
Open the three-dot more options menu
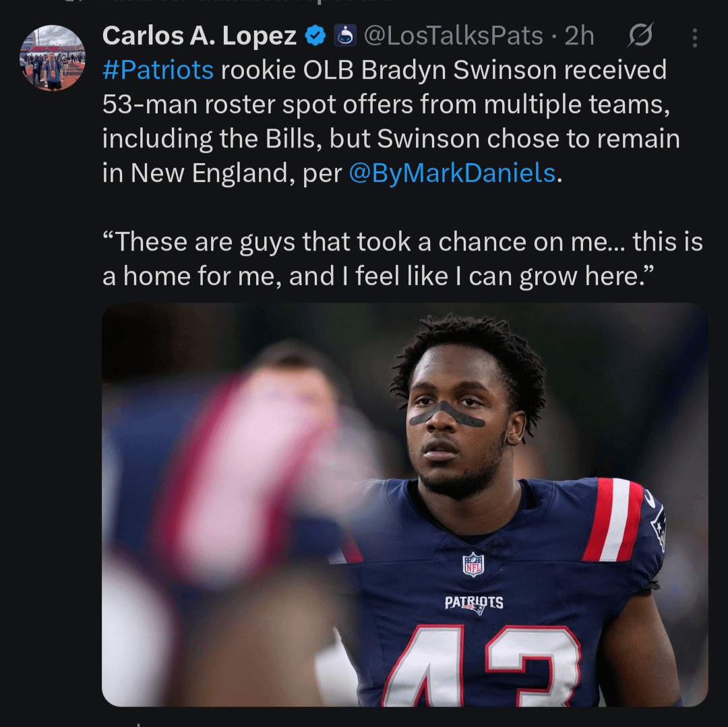[694, 37]
